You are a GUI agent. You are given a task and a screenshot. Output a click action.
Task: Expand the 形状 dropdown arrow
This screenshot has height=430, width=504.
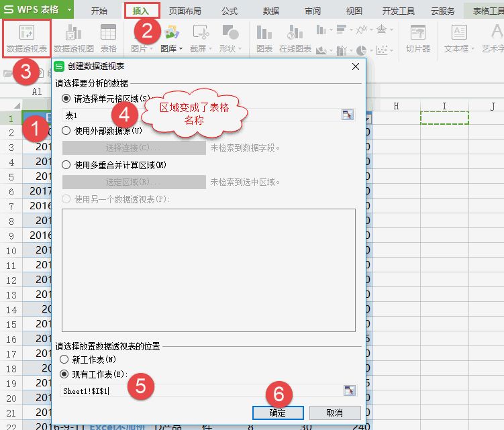coord(240,49)
